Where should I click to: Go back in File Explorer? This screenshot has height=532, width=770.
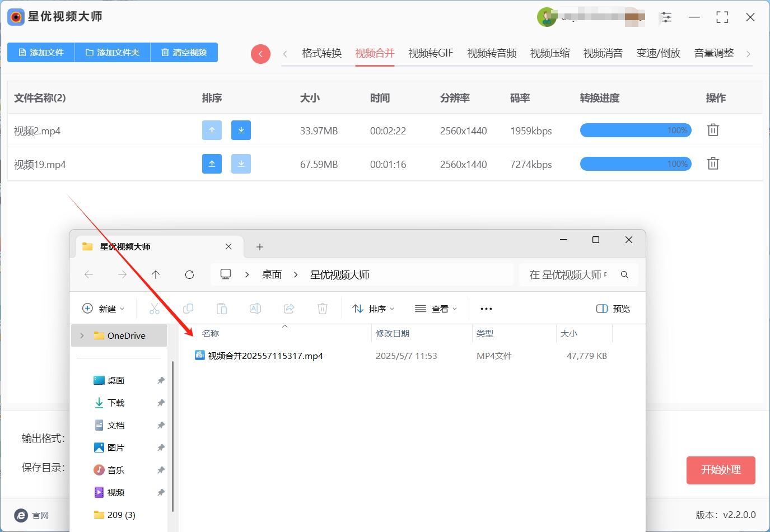point(88,274)
